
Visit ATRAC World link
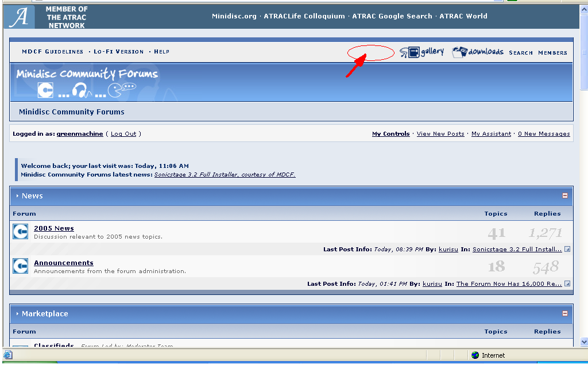463,16
